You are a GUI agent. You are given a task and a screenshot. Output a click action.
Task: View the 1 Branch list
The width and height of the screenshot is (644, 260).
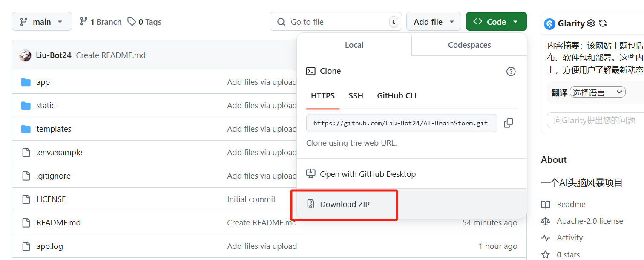101,22
